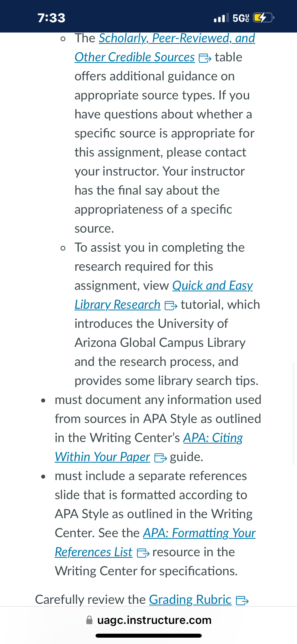Click external-link icon after Grading Rubric
The height and width of the screenshot is (644, 297).
(242, 600)
